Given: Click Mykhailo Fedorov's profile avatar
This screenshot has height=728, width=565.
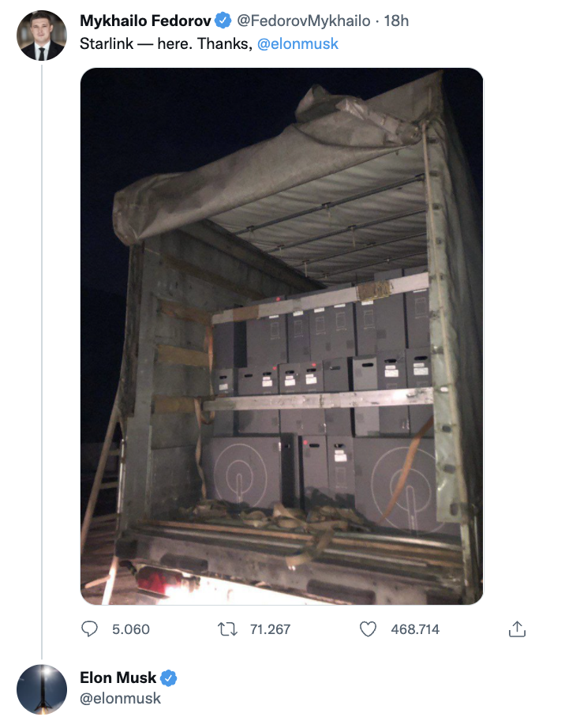Looking at the screenshot, I should pos(42,36).
